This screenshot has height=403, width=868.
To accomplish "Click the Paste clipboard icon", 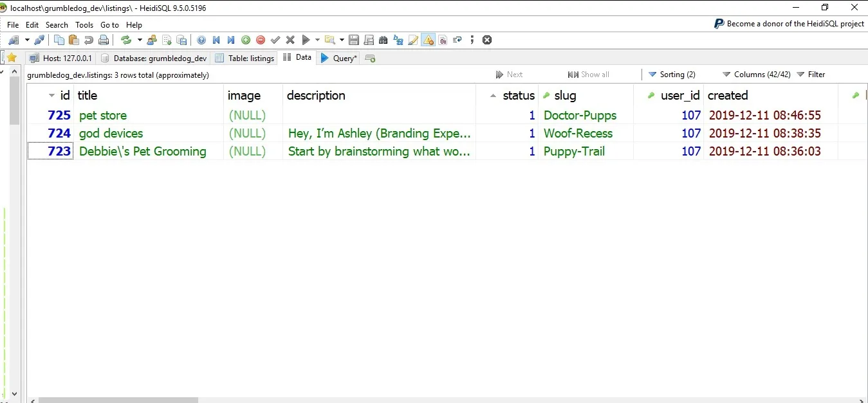I will tap(74, 40).
